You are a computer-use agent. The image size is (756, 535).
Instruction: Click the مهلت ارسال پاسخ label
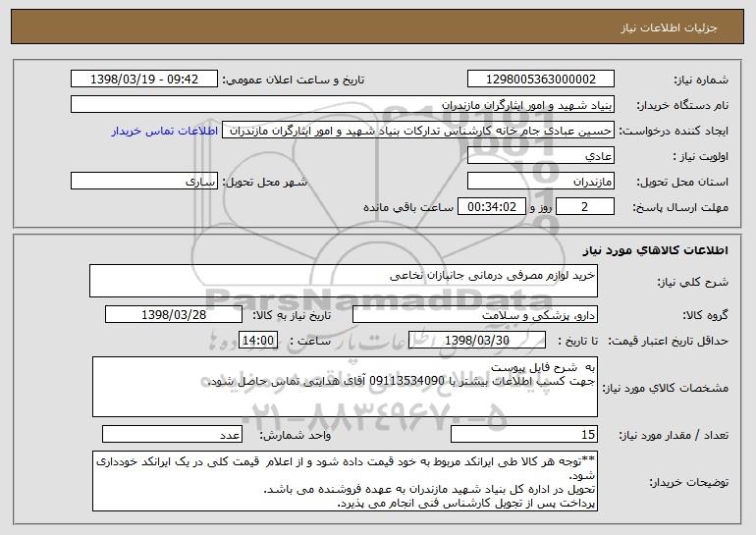[680, 208]
